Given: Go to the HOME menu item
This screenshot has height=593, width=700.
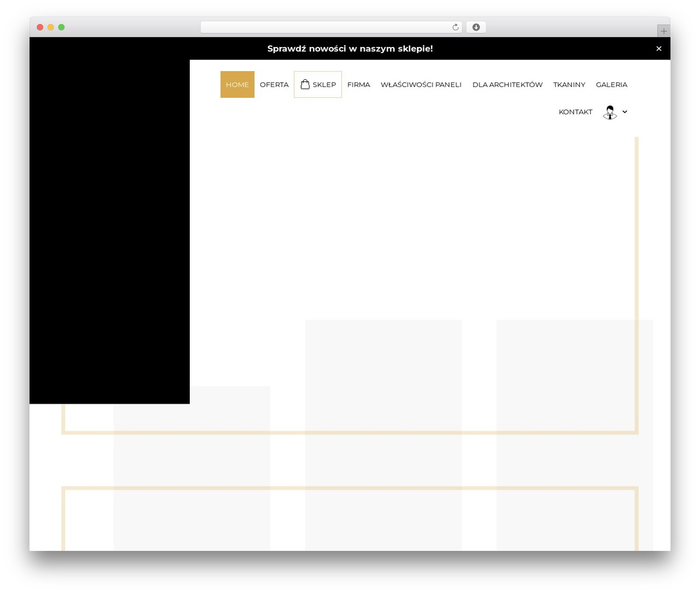Looking at the screenshot, I should [x=237, y=84].
